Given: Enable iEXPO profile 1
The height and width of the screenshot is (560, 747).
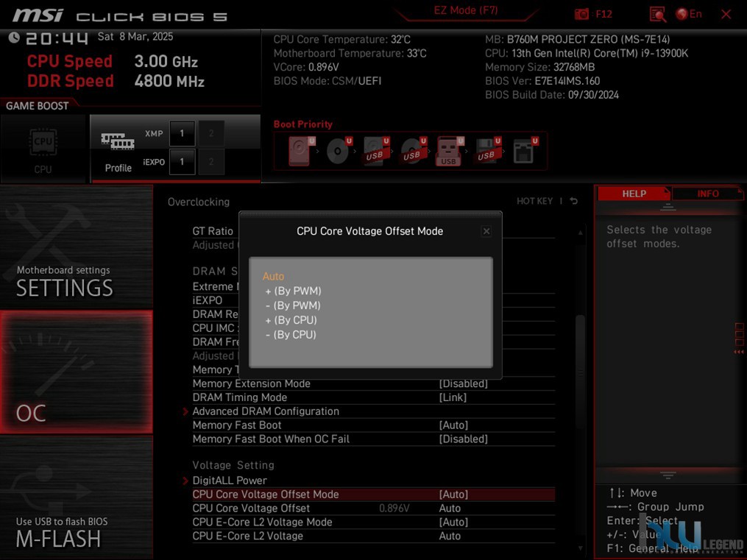Looking at the screenshot, I should point(182,162).
